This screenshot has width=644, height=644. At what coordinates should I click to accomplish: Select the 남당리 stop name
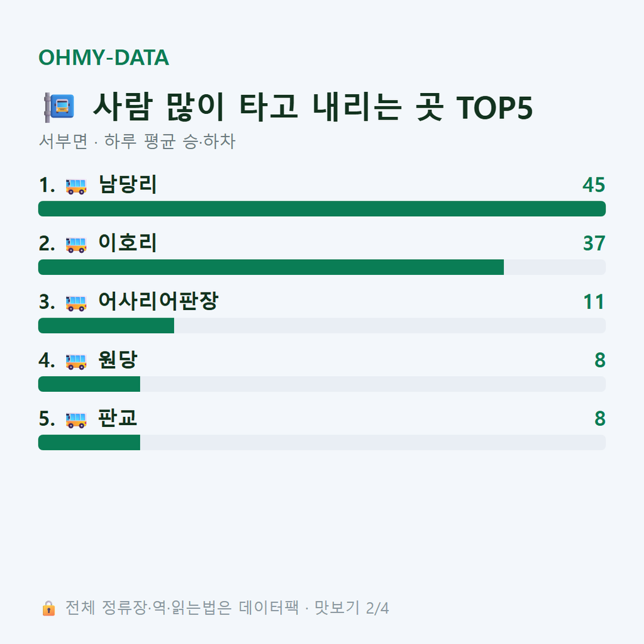[127, 184]
